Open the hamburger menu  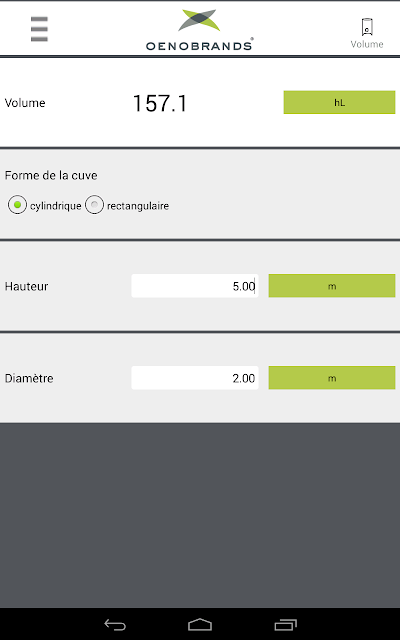tap(39, 29)
